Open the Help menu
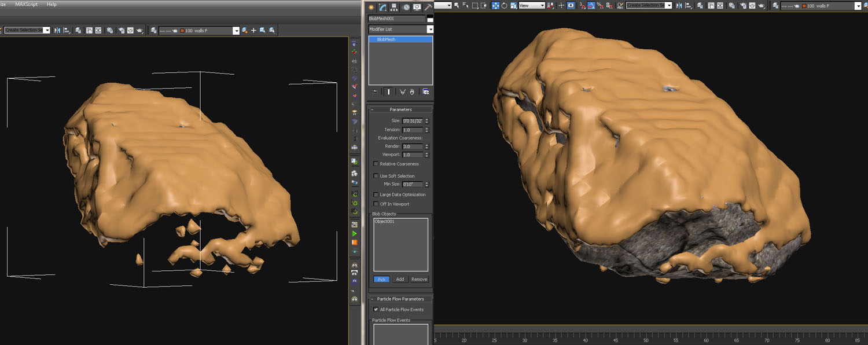 pos(52,4)
